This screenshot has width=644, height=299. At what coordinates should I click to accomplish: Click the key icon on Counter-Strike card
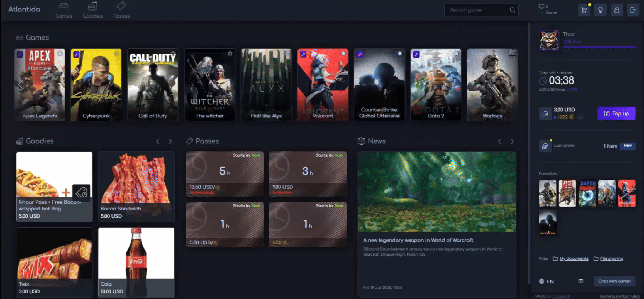[x=360, y=54]
